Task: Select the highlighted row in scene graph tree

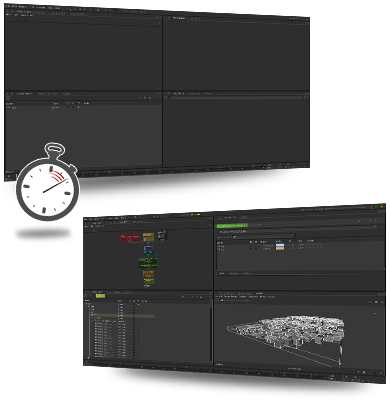Action: point(123,315)
